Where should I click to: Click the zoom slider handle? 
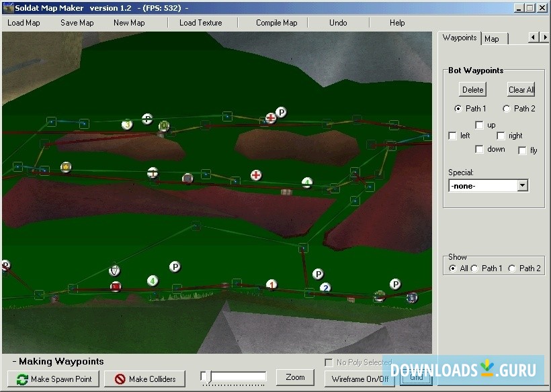pos(208,377)
